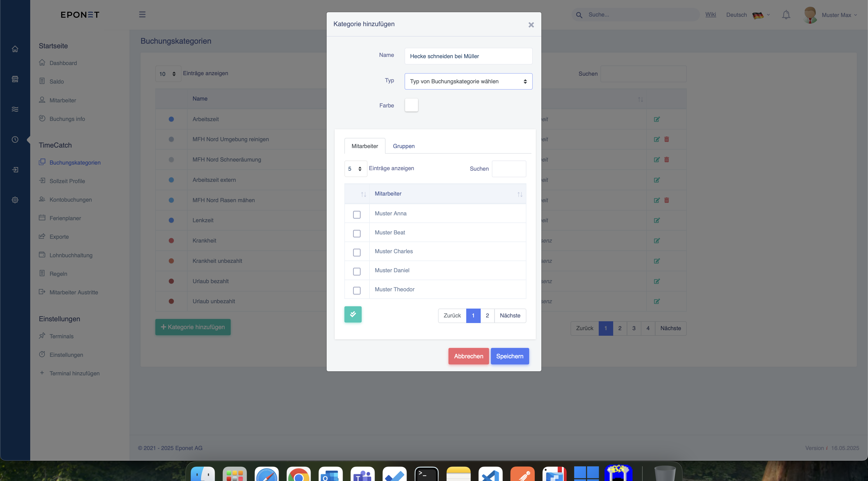This screenshot has height=481, width=868.
Task: Open the Typ von Buchungskategorie dropdown
Action: (x=468, y=81)
